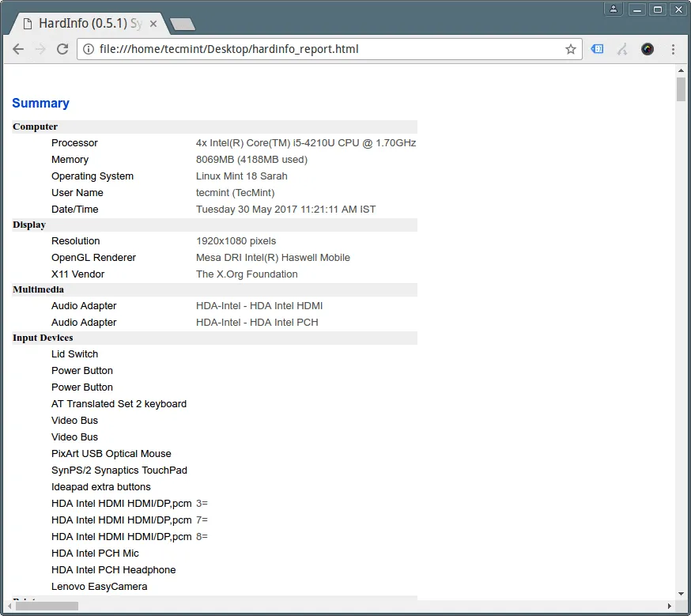Open the dark circular color extension icon

(648, 49)
